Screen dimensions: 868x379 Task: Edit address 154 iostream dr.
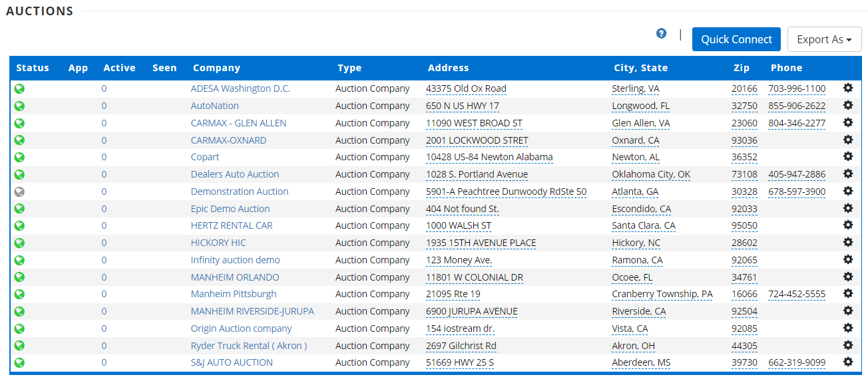coord(460,328)
